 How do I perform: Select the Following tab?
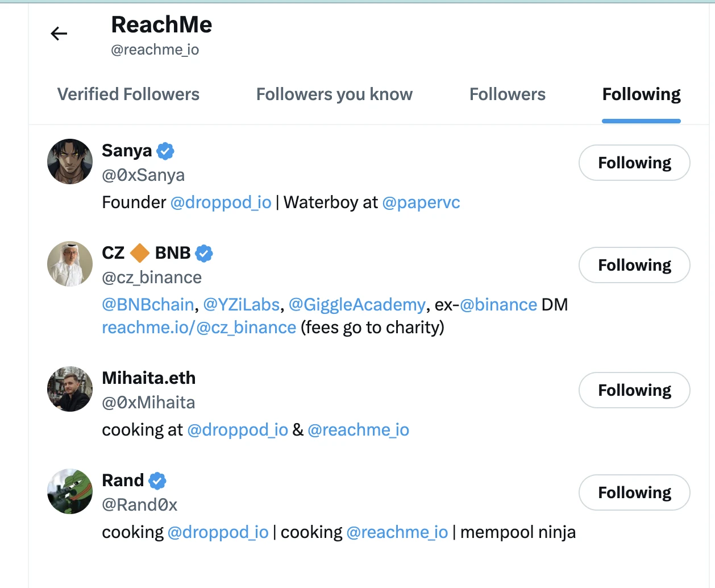pyautogui.click(x=641, y=94)
